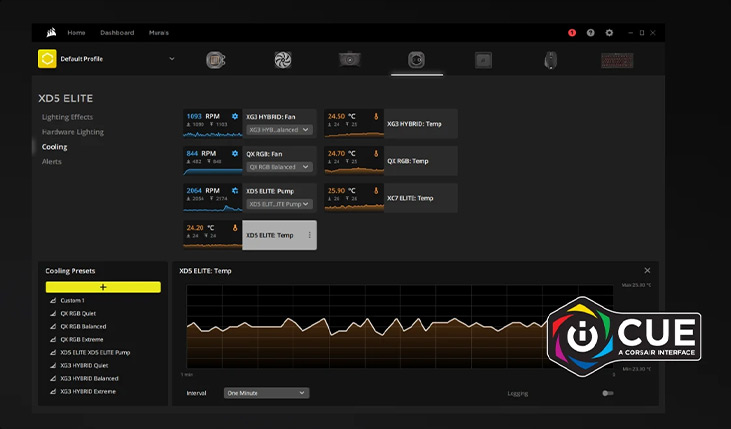
Task: Click gear icon on XG3 HYBRID fan tile
Action: tap(235, 117)
